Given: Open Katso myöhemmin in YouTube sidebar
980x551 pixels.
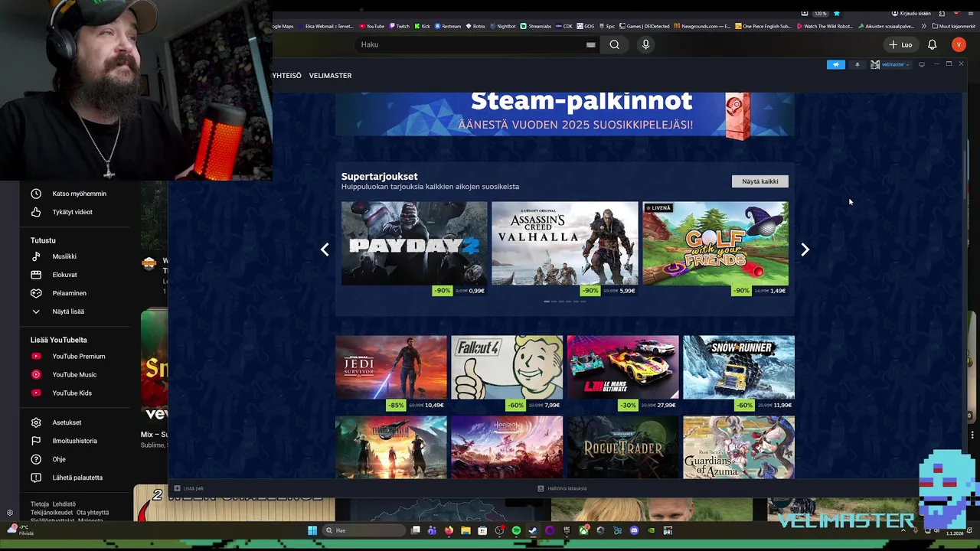Looking at the screenshot, I should (x=75, y=194).
